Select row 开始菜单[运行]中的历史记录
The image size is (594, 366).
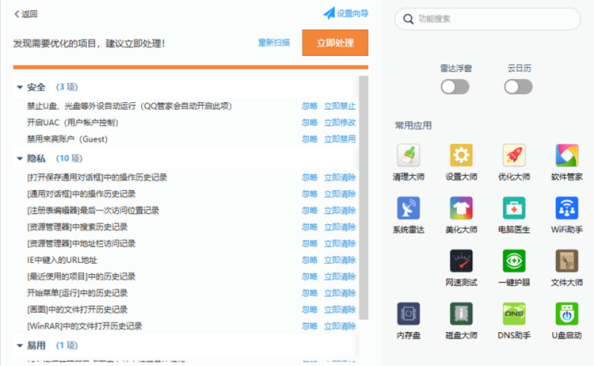[186, 293]
